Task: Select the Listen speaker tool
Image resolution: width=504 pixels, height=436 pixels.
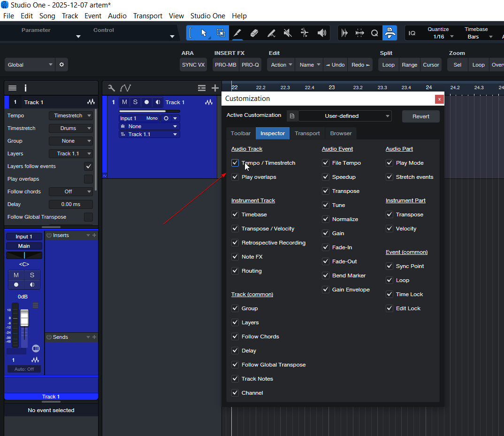Action: coord(321,33)
